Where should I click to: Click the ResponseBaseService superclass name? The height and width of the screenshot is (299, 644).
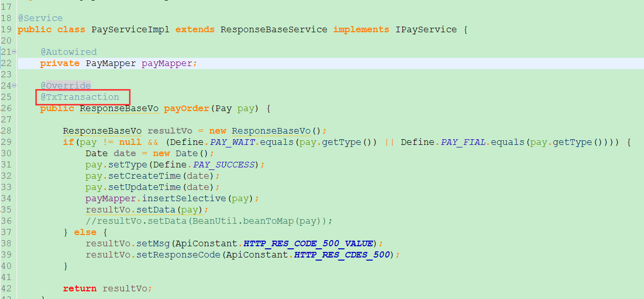tap(274, 29)
